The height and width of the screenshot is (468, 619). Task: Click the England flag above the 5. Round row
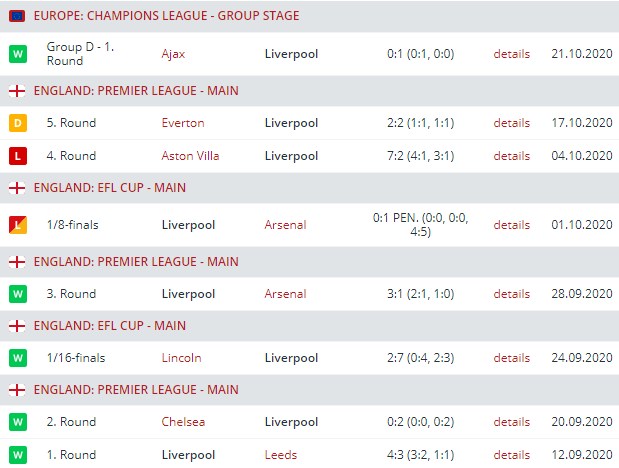coord(16,91)
